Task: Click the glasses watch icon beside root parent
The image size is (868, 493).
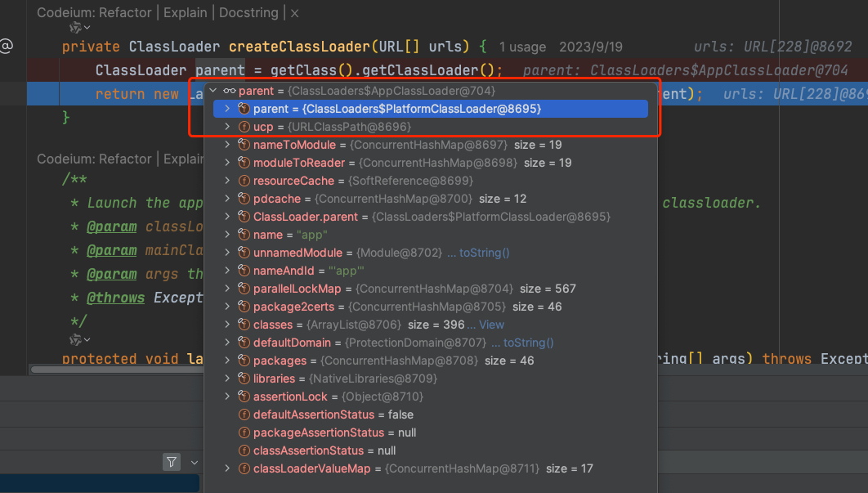Action: click(230, 91)
